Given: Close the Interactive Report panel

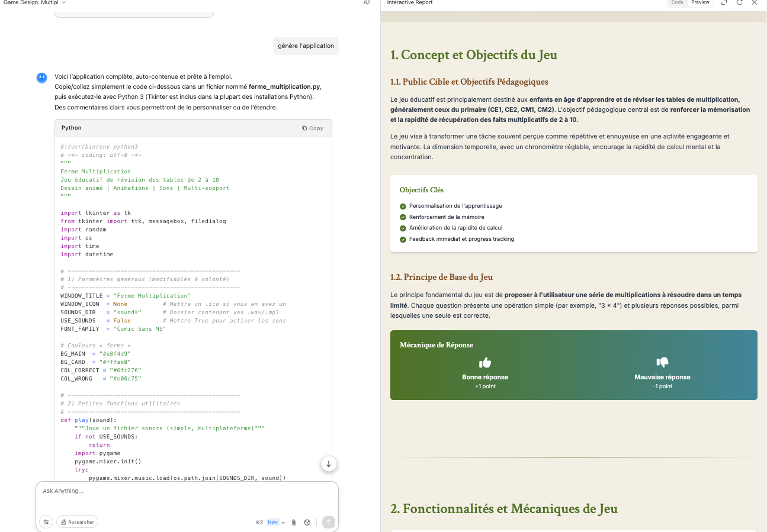Looking at the screenshot, I should pos(754,3).
